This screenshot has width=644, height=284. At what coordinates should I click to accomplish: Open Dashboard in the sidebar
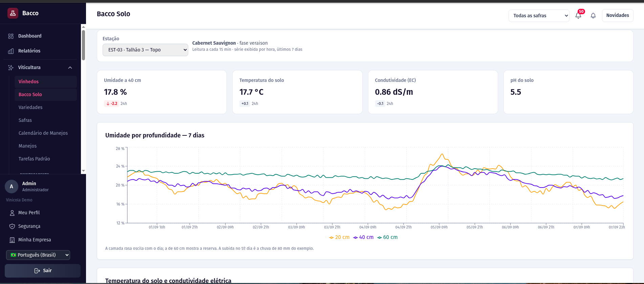[40, 36]
